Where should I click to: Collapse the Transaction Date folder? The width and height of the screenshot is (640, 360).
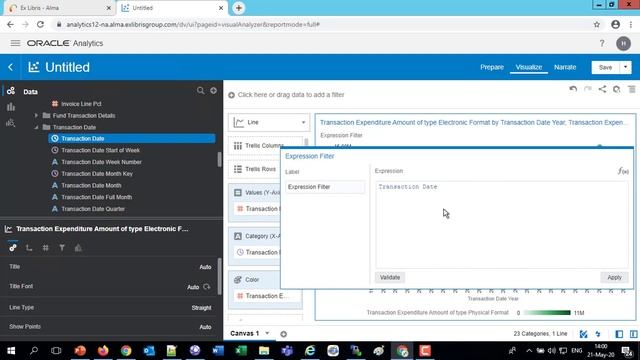tap(36, 127)
